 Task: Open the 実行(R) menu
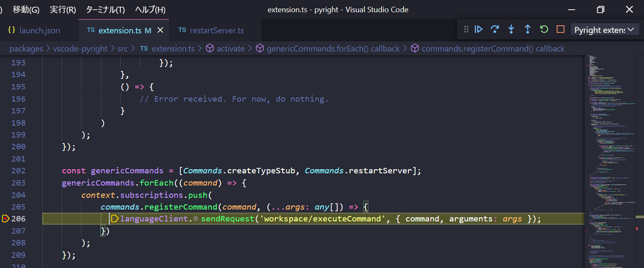pos(62,10)
